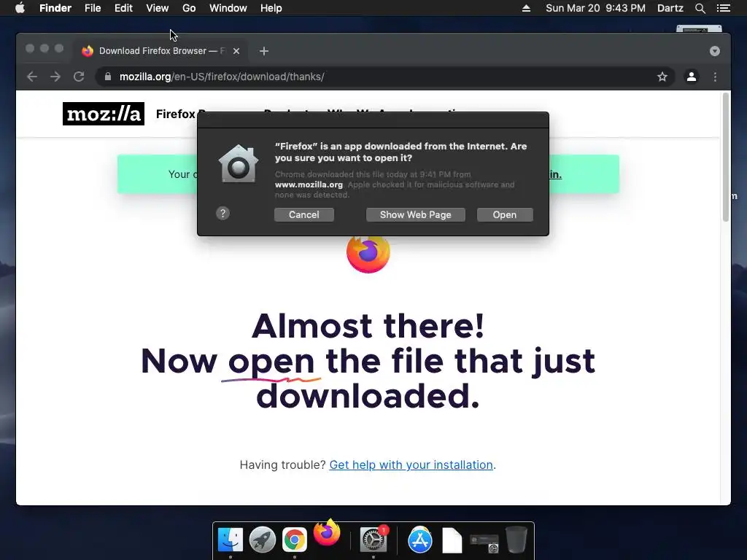Bookmark this page with the star icon
This screenshot has width=747, height=560.
[662, 77]
